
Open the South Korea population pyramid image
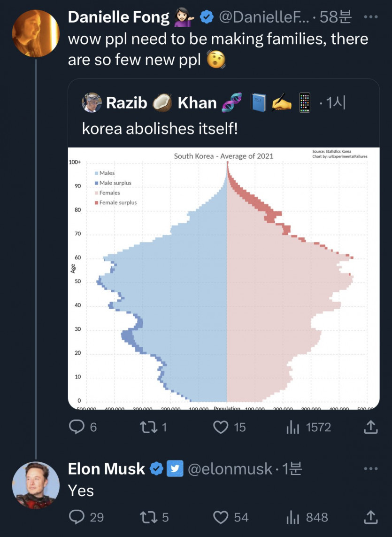224,278
